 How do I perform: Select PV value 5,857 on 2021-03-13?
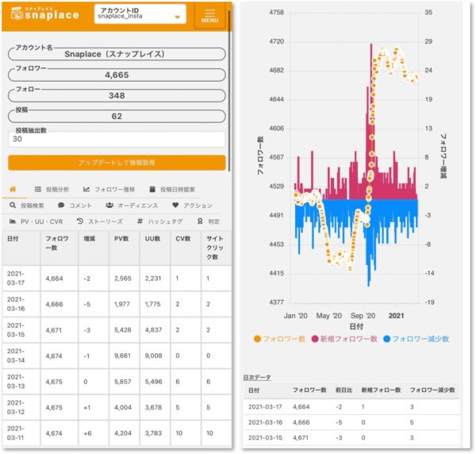(x=123, y=382)
